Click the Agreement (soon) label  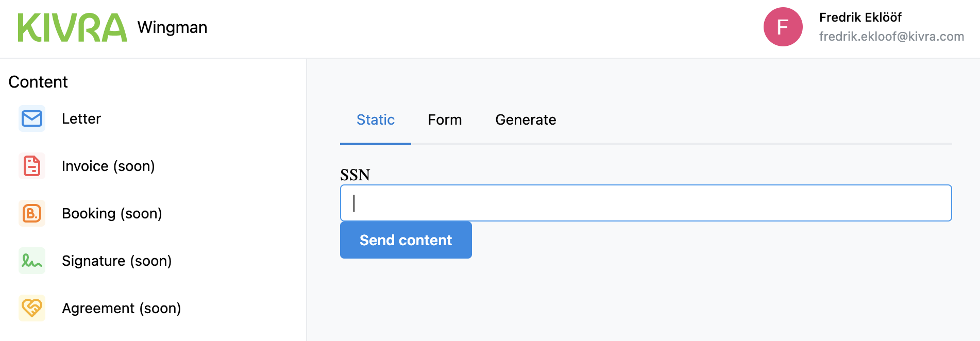[121, 309]
